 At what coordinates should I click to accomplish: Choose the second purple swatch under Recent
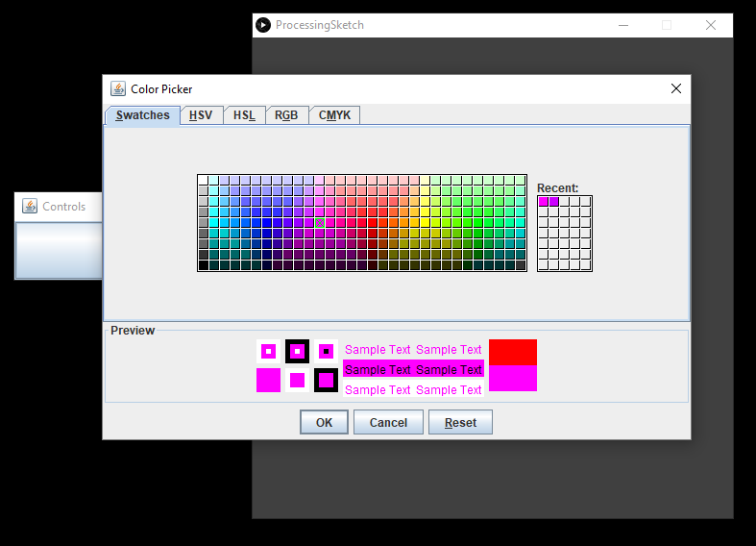pos(554,202)
